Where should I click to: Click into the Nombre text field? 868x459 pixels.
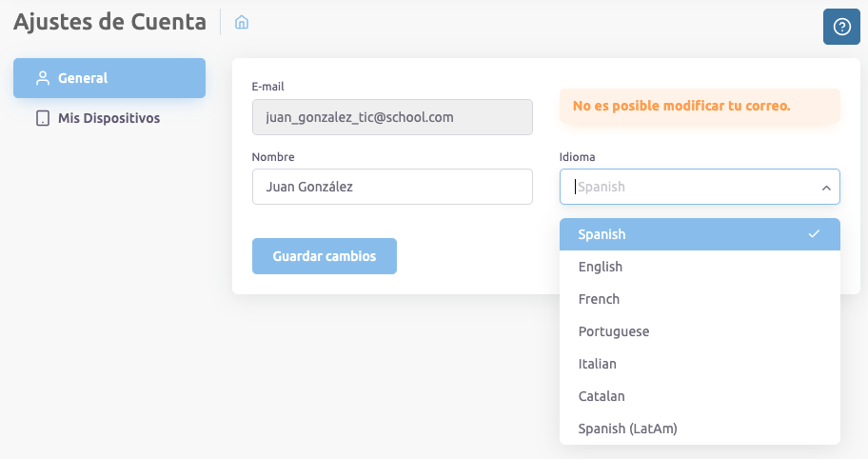(x=391, y=187)
